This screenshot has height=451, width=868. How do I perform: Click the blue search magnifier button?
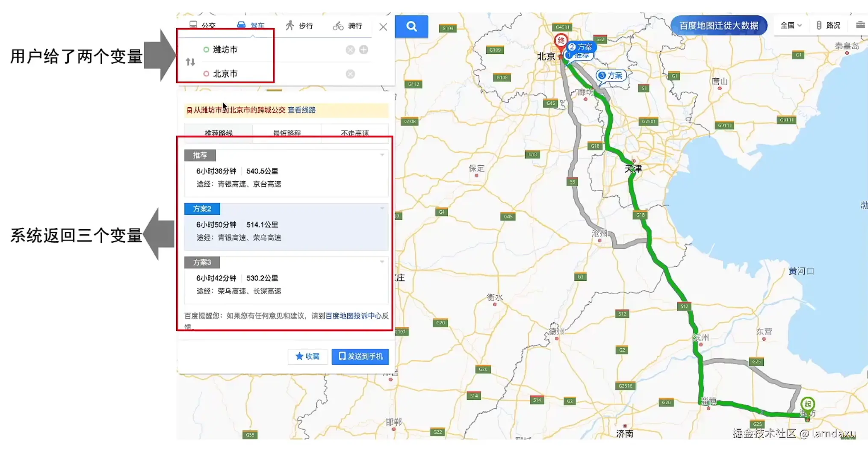411,27
